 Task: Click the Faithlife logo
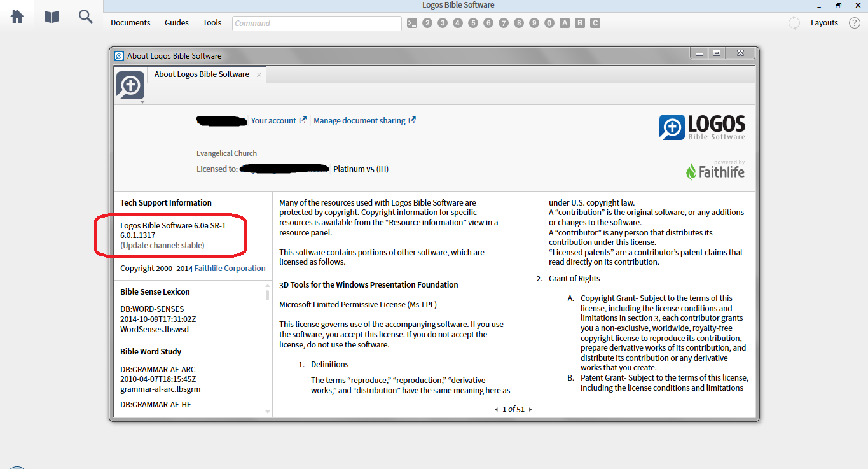pos(715,171)
